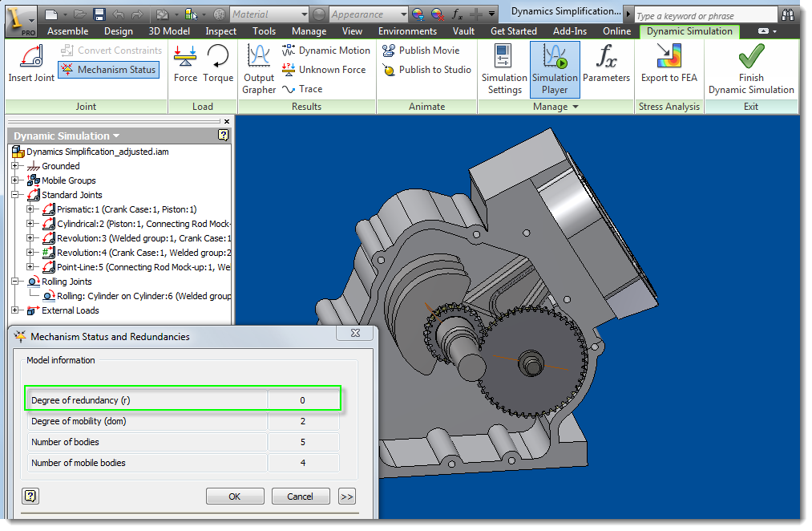Image resolution: width=812 pixels, height=531 pixels.
Task: Click the Redo arrow
Action: pyautogui.click(x=137, y=14)
